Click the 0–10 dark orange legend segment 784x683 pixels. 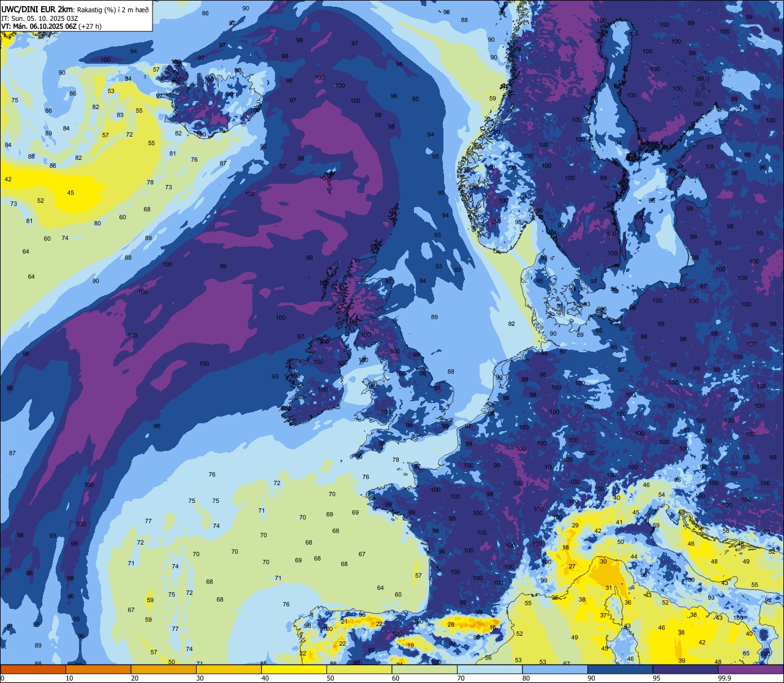click(x=33, y=669)
